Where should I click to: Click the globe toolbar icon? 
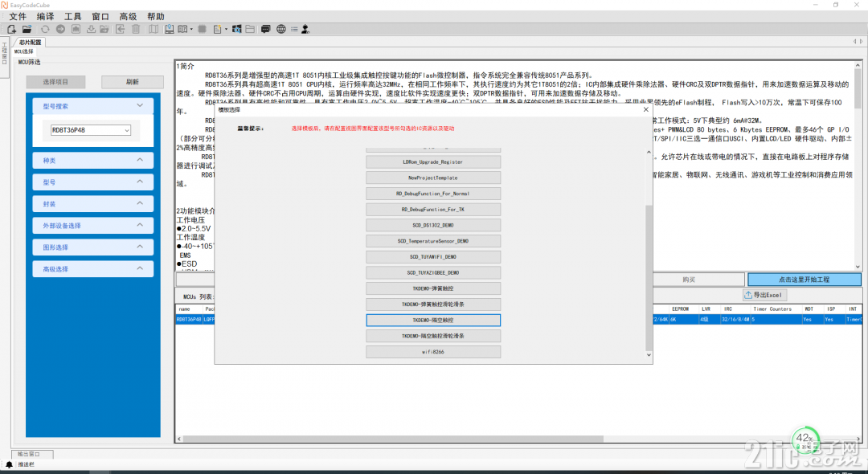click(281, 29)
